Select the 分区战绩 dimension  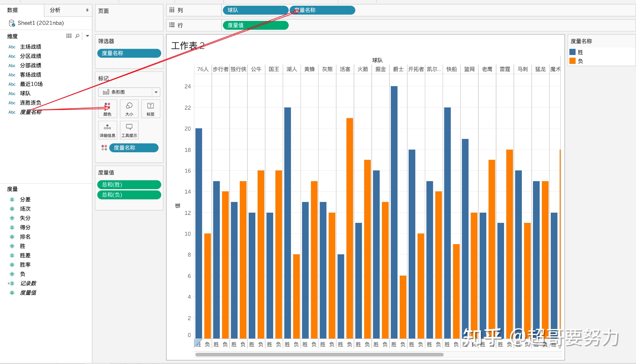coord(31,56)
